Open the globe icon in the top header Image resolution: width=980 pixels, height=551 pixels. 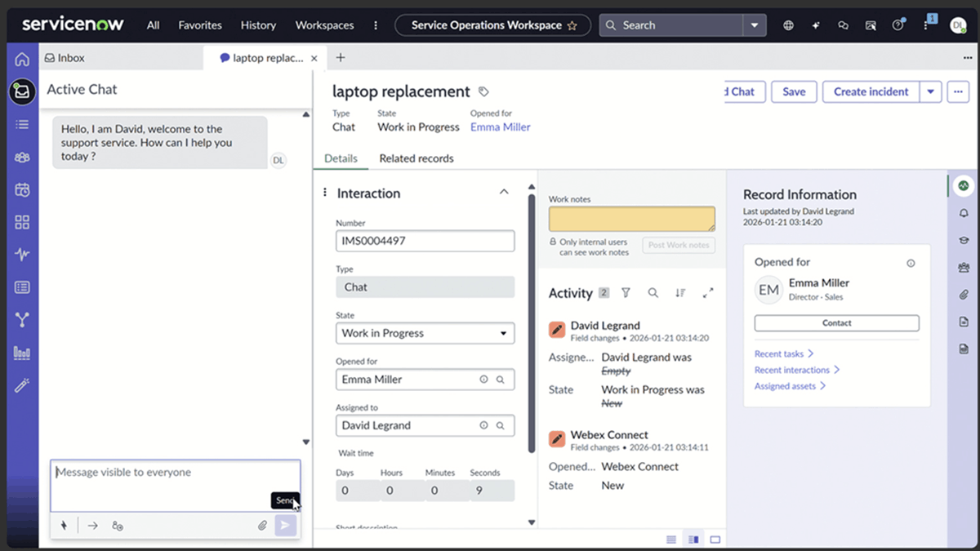click(788, 25)
